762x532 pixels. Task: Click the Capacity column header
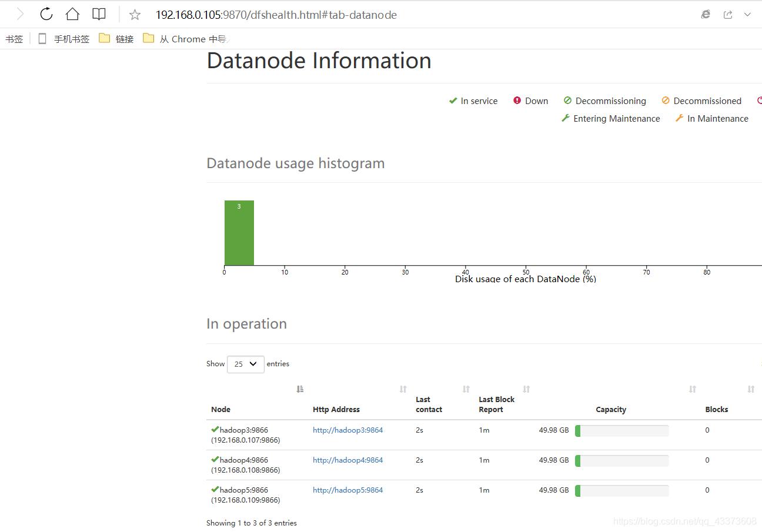(611, 409)
